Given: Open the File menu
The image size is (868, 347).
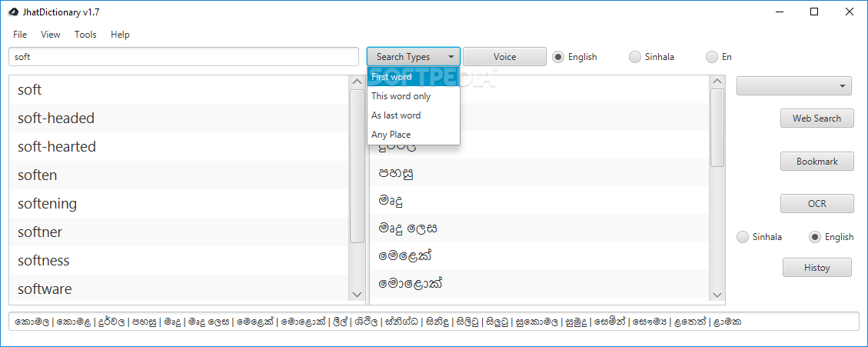Looking at the screenshot, I should (x=20, y=35).
